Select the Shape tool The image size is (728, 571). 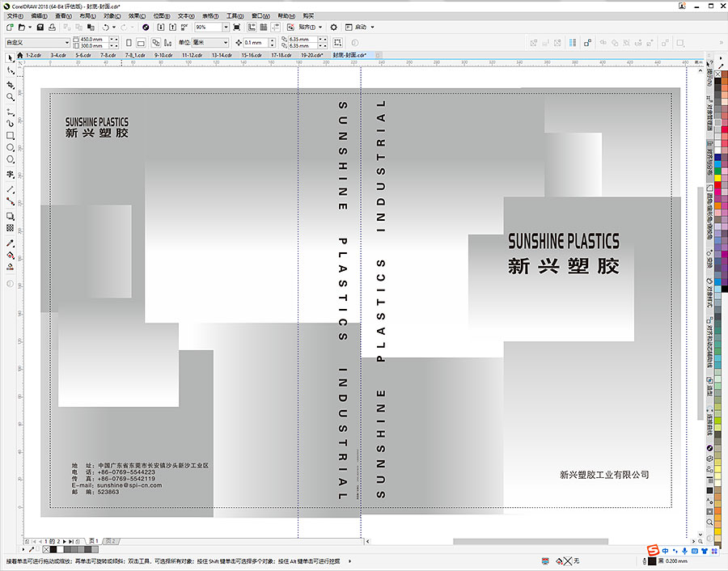click(11, 70)
